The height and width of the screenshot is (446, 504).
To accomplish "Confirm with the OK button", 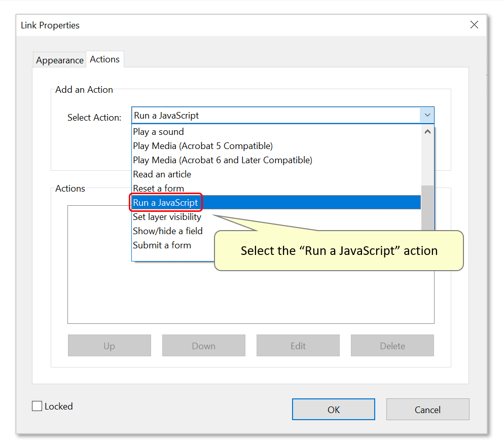I will (x=333, y=410).
